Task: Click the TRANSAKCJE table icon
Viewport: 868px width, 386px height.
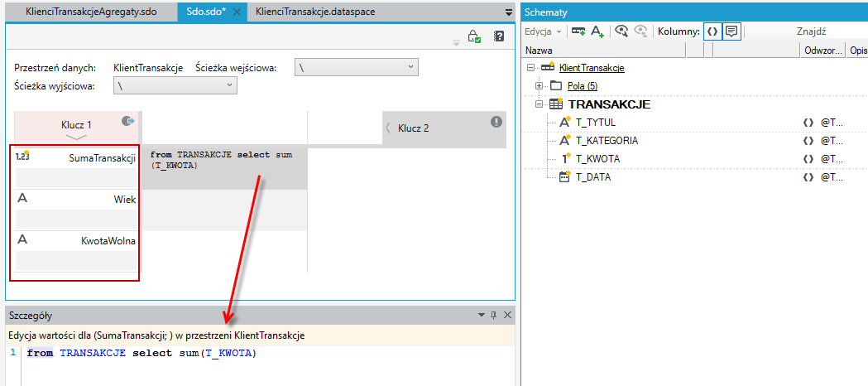Action: pos(556,104)
